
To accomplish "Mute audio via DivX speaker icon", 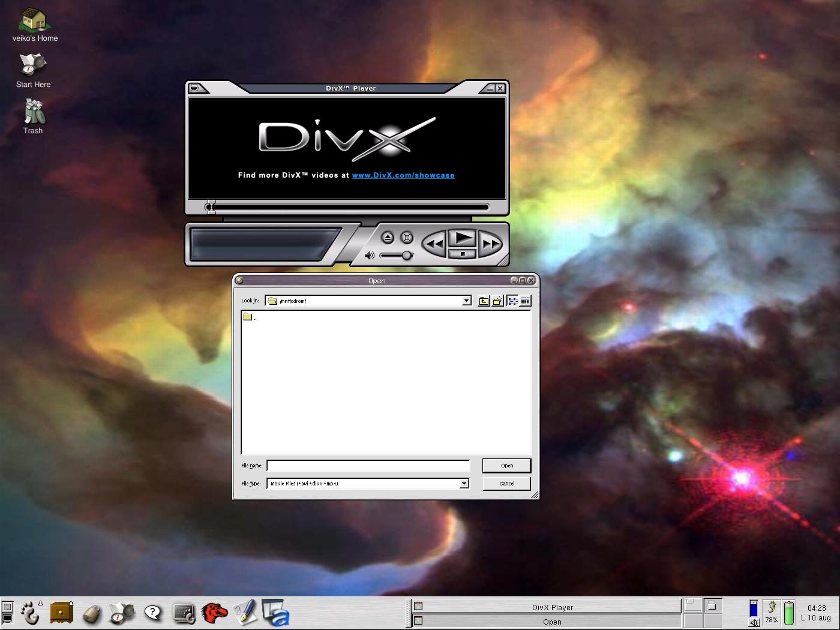I will coord(370,256).
